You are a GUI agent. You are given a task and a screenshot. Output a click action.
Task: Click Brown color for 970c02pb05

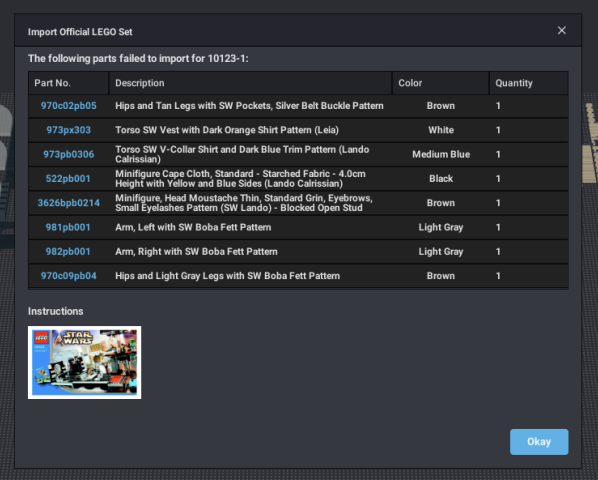[441, 106]
